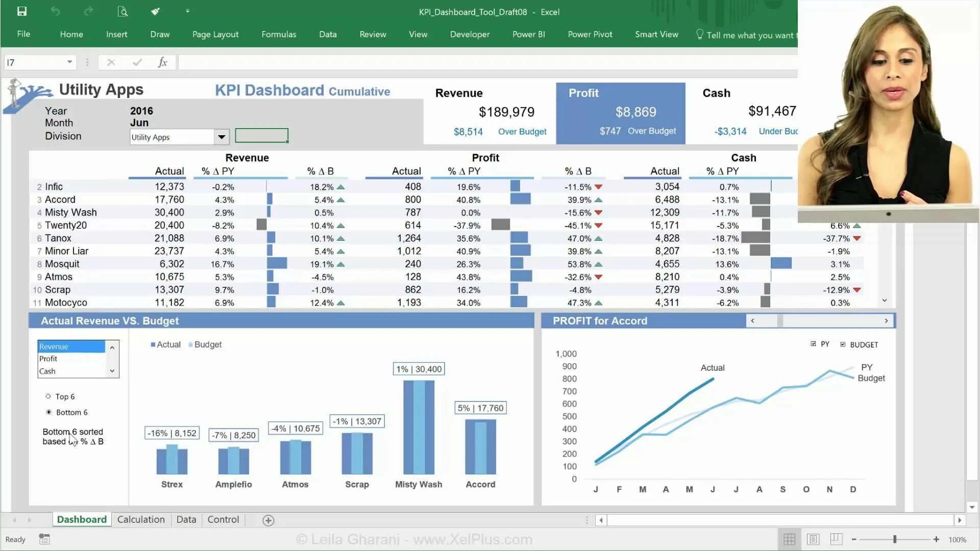Open the Formulas ribbon tab
This screenshot has height=551, width=980.
point(279,34)
